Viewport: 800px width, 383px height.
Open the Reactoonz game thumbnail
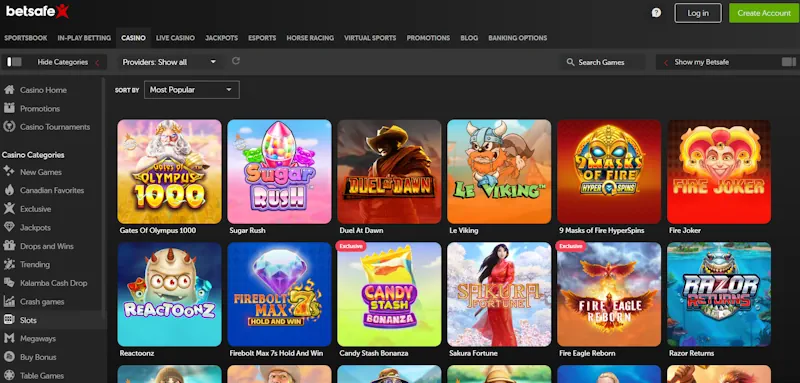169,294
